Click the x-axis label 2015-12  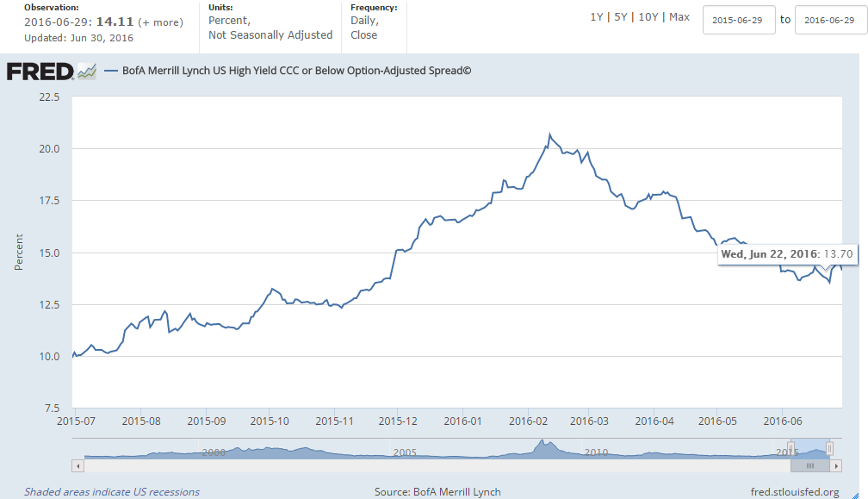[x=398, y=421]
